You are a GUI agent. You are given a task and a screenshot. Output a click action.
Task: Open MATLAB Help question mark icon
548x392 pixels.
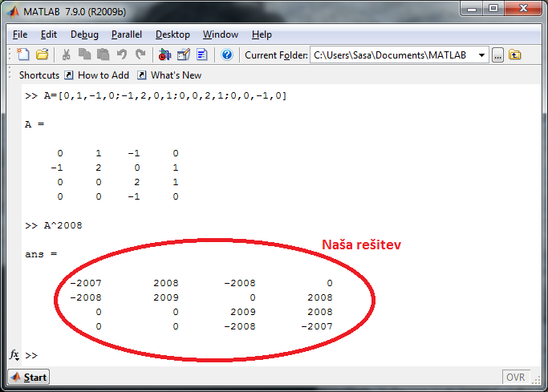point(227,55)
